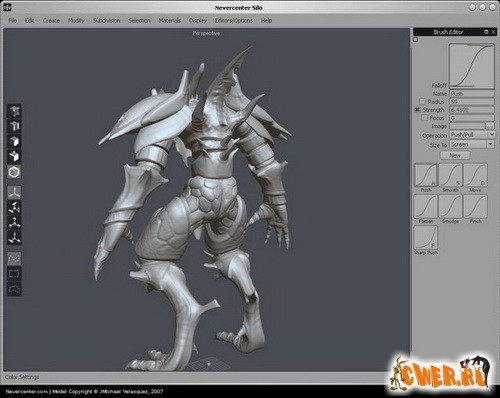The width and height of the screenshot is (500, 398).
Task: Toggle the Strength checkbox
Action: (x=417, y=110)
